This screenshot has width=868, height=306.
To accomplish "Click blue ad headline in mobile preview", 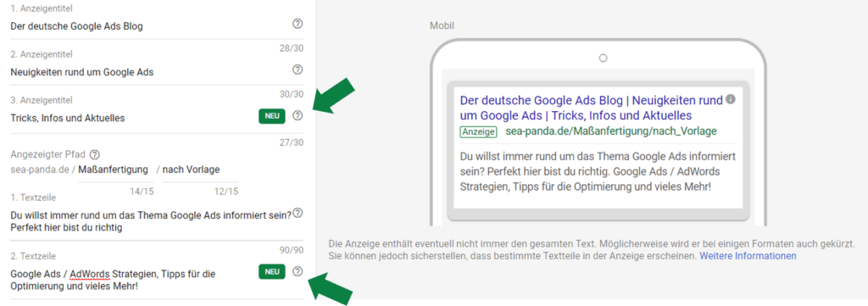I will [592, 108].
